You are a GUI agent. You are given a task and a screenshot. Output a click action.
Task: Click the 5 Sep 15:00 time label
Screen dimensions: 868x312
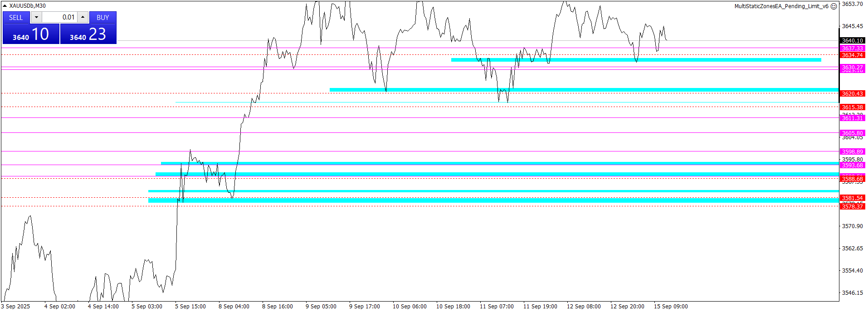(190, 307)
